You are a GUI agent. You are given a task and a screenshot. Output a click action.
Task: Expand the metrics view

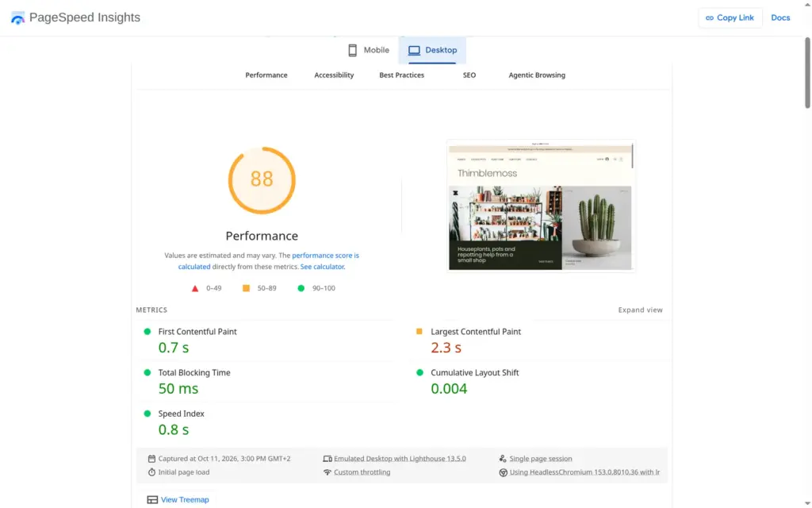(x=640, y=310)
